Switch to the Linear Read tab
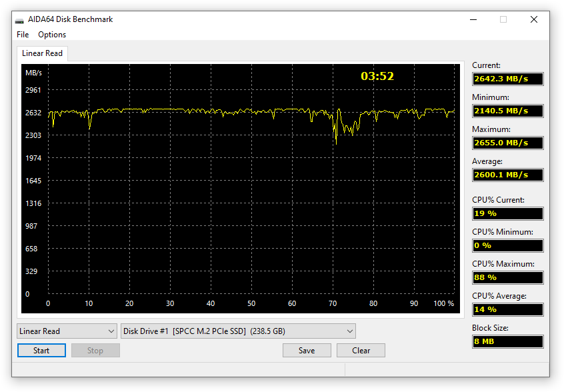Screen dimensions: 564x392 tap(42, 53)
